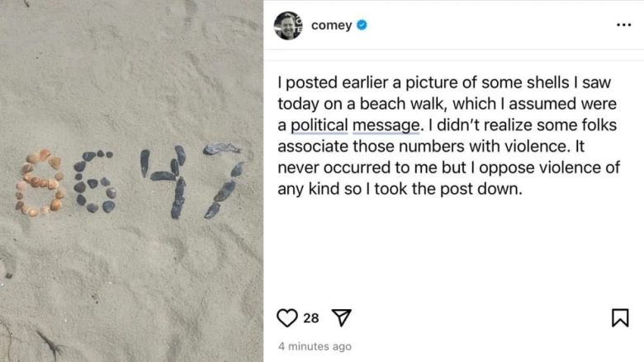Click the orange shell number 8
The width and height of the screenshot is (644, 362).
(x=40, y=182)
